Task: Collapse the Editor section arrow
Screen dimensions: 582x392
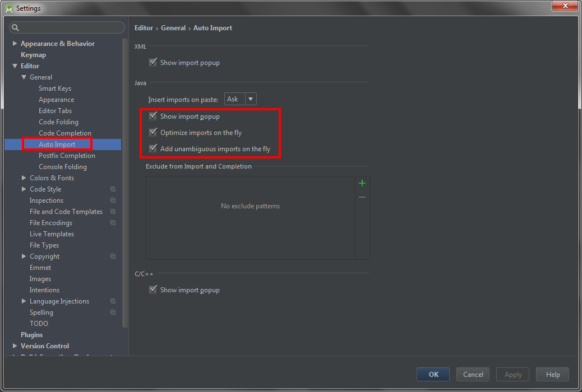Action: (15, 66)
